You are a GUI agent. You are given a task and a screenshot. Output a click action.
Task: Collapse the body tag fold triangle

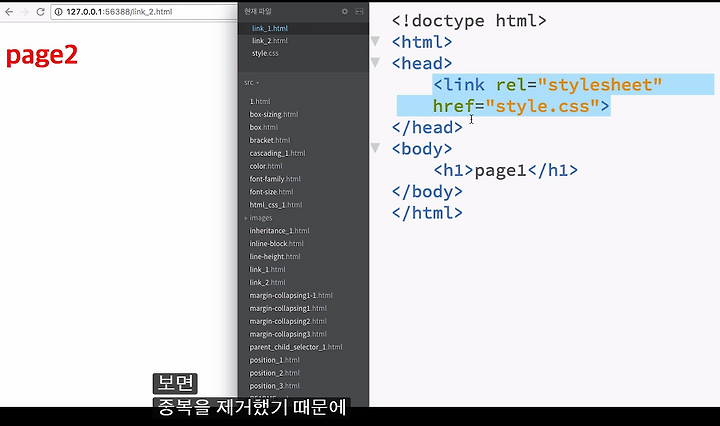[375, 148]
